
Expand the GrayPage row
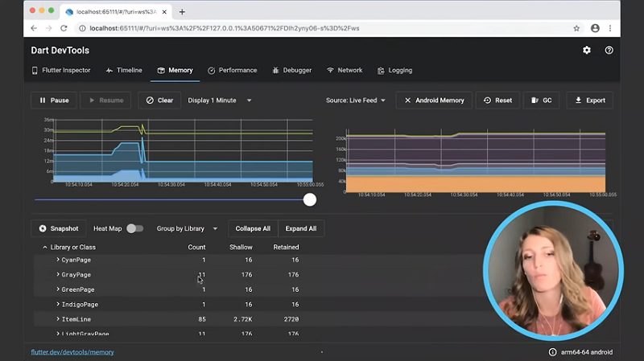click(x=58, y=274)
